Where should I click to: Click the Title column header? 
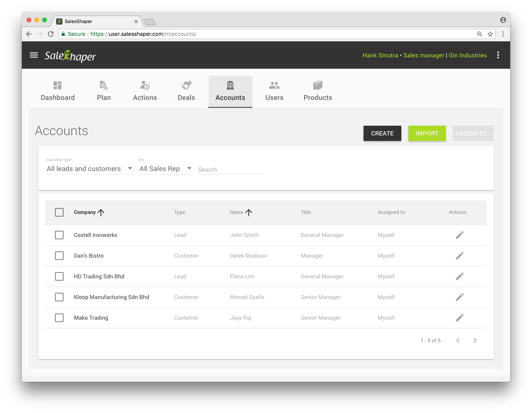306,212
